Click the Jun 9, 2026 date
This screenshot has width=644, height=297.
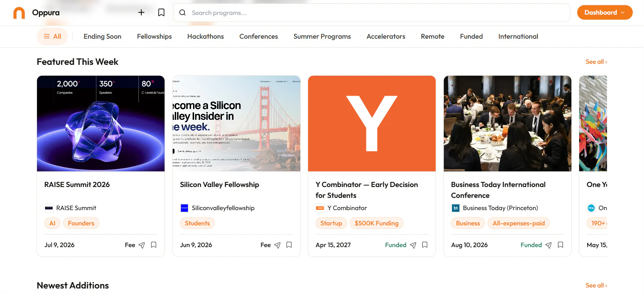tap(196, 245)
